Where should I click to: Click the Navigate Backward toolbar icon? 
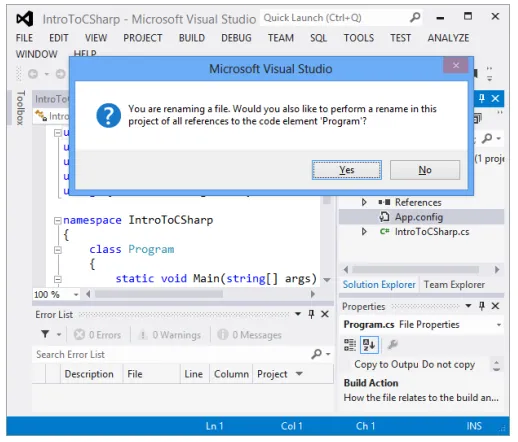coord(33,74)
